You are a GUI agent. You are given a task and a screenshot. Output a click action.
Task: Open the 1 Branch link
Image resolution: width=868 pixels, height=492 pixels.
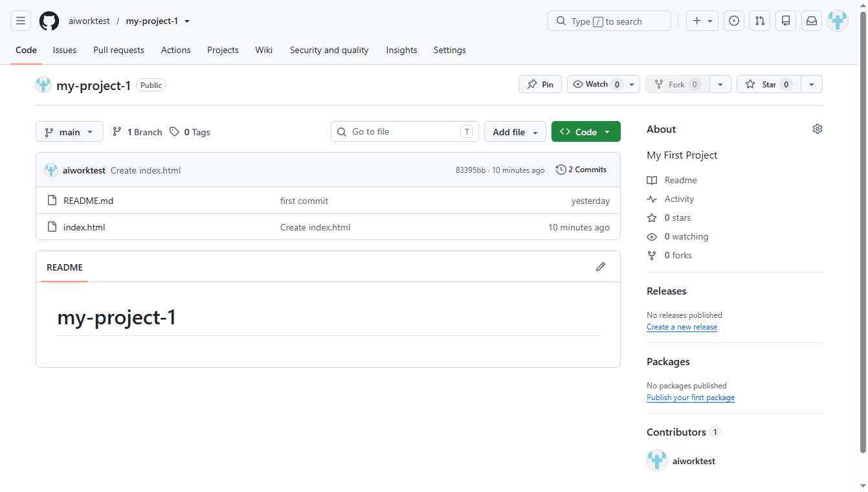click(x=137, y=131)
